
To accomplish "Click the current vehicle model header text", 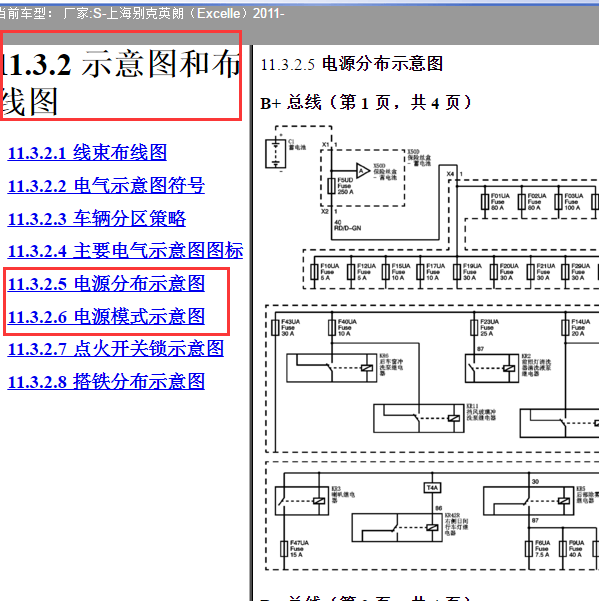I will tap(141, 14).
